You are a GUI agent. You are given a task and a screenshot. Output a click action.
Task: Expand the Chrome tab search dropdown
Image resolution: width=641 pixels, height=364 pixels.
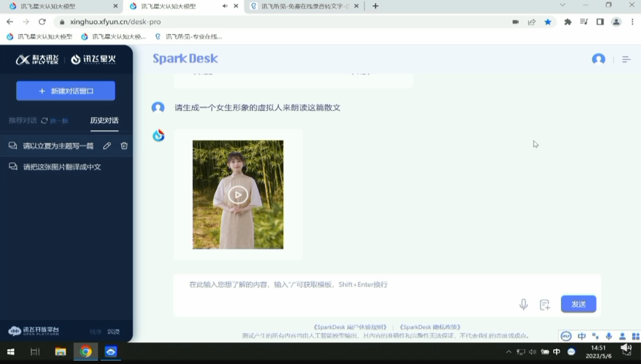[562, 6]
